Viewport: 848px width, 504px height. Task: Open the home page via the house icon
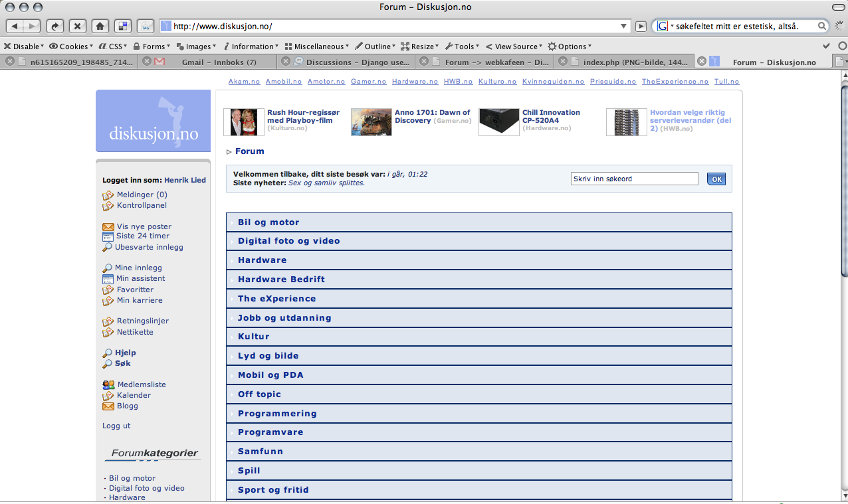[x=100, y=26]
